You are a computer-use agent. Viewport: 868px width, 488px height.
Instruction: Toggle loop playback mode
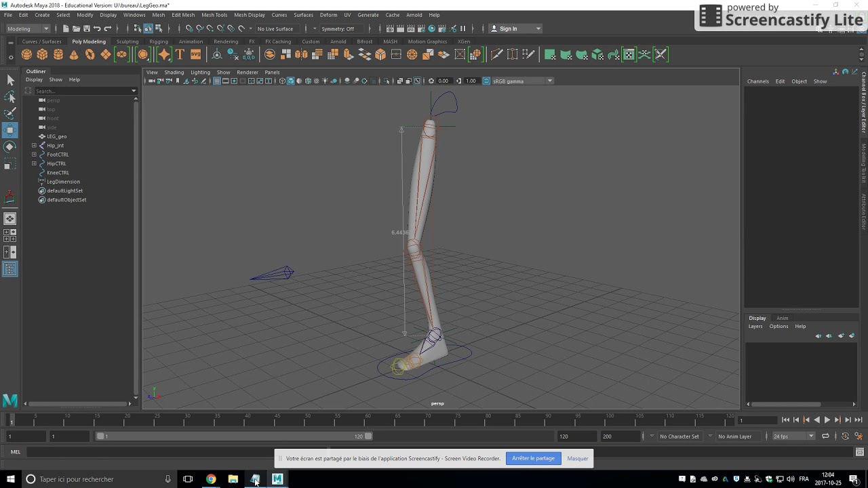[825, 436]
